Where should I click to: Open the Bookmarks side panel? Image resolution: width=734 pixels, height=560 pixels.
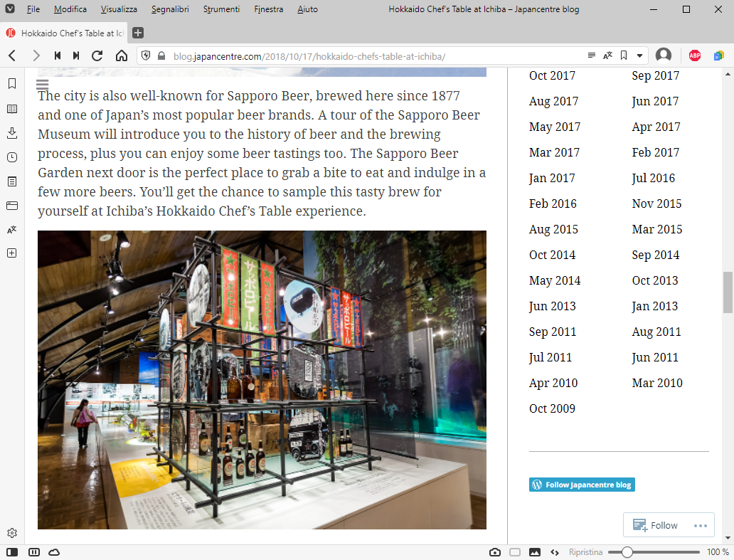pos(12,83)
